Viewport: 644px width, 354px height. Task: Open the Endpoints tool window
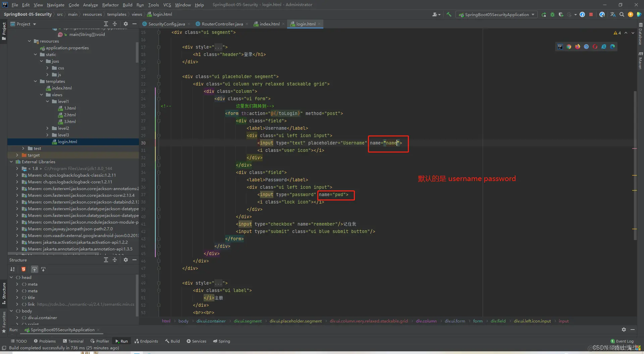pyautogui.click(x=146, y=341)
